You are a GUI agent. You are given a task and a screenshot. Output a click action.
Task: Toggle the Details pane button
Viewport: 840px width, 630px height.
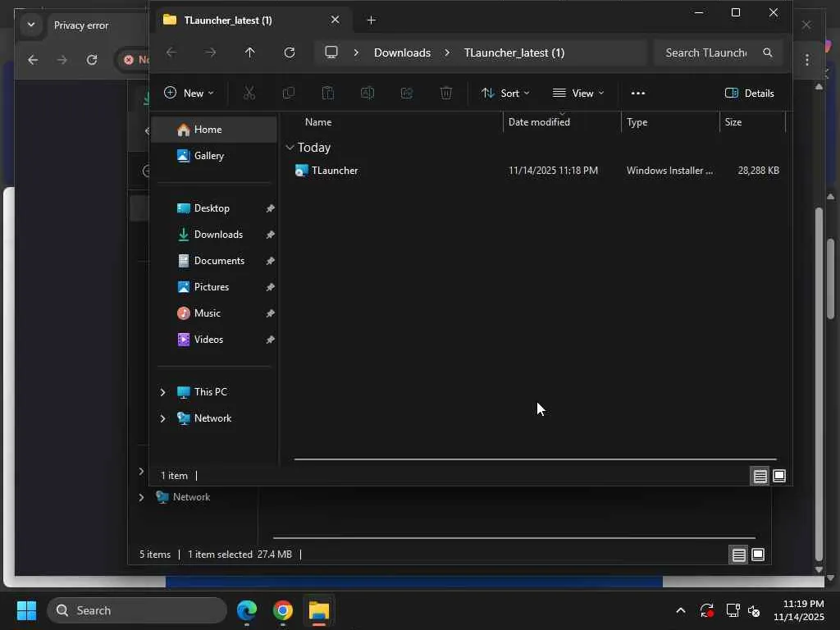click(750, 94)
